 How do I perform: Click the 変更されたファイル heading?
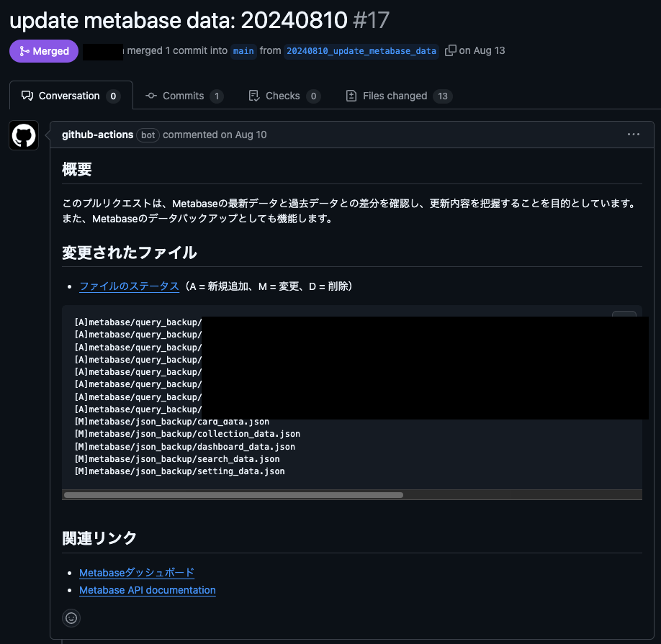tap(130, 253)
